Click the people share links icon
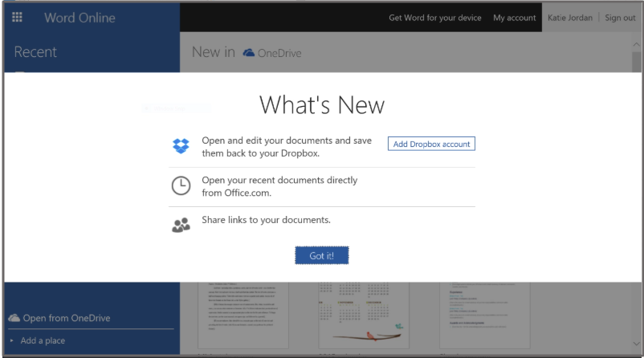Image resolution: width=644 pixels, height=358 pixels. pyautogui.click(x=181, y=225)
